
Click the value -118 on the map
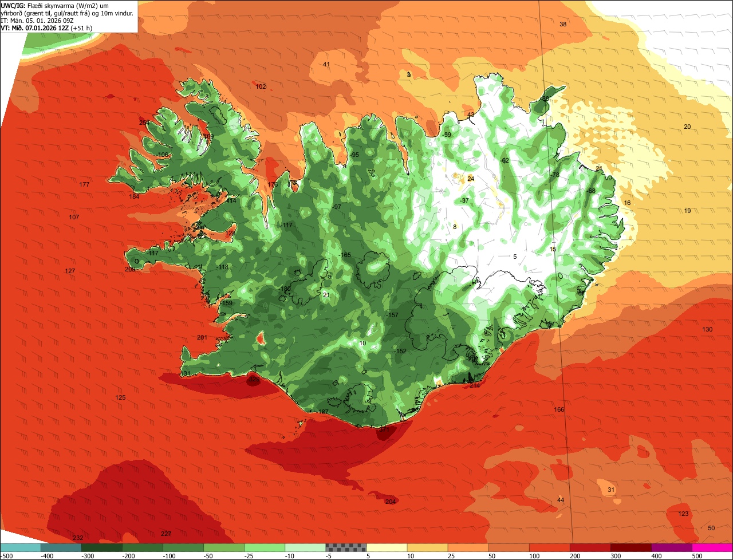click(223, 267)
